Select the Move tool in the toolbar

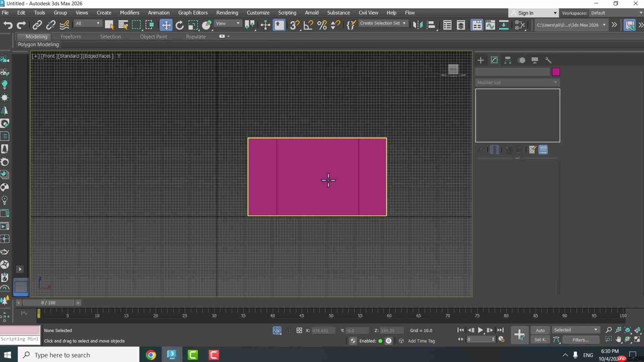pos(166,25)
